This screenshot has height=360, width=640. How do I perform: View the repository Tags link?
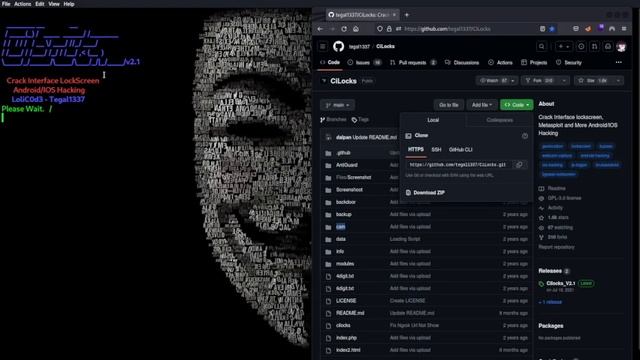coord(360,120)
